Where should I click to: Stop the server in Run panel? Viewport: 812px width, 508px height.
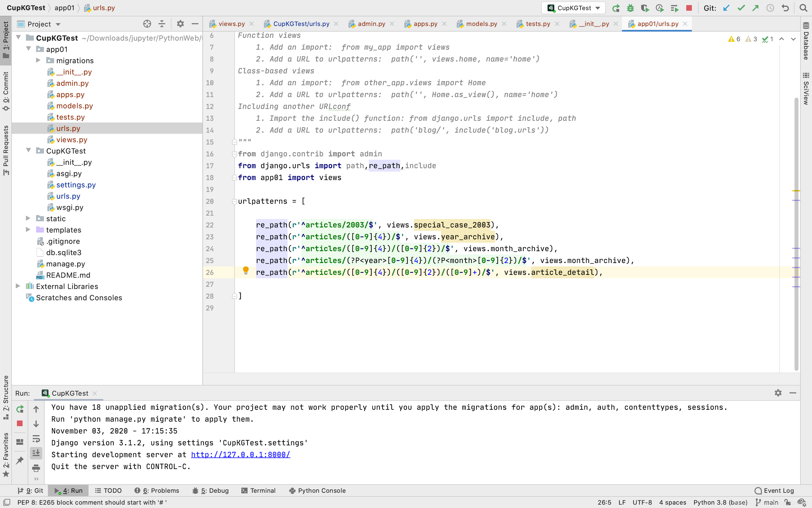(x=20, y=423)
